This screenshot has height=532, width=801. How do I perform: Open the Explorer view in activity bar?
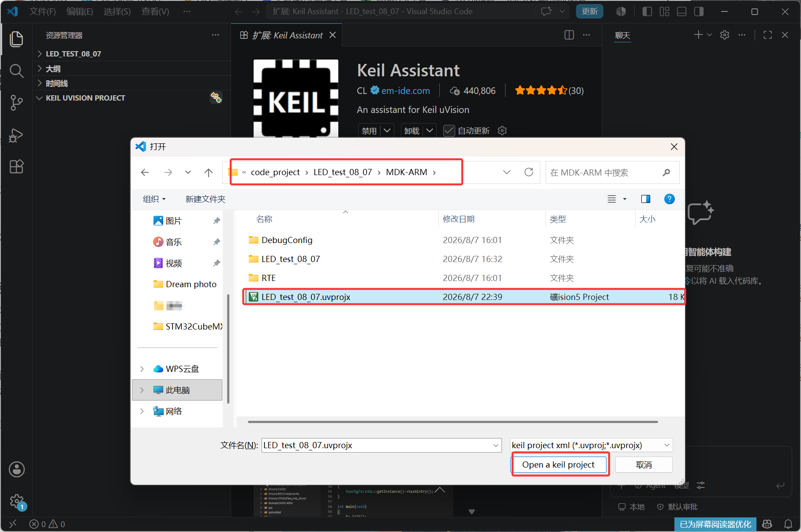16,39
